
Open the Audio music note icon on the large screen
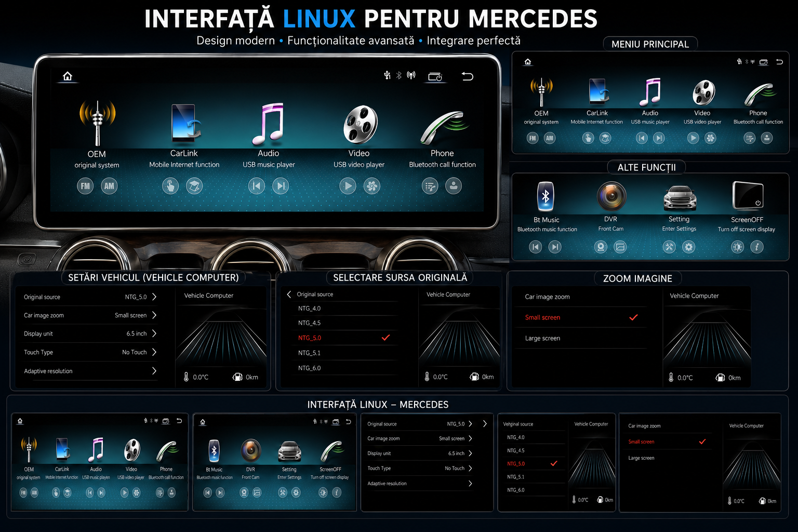coord(268,124)
